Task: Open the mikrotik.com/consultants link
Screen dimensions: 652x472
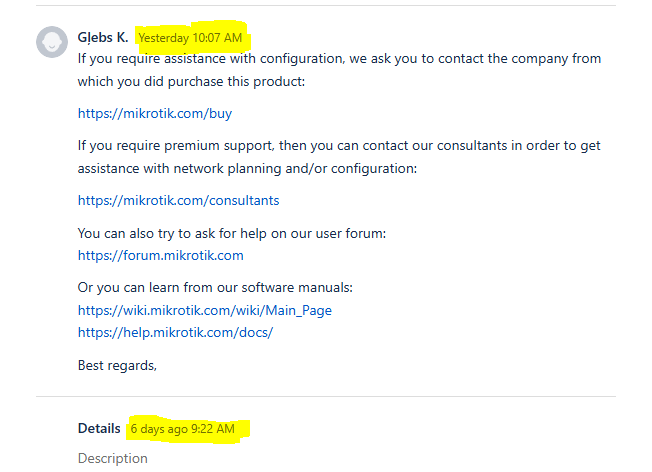Action: [178, 200]
